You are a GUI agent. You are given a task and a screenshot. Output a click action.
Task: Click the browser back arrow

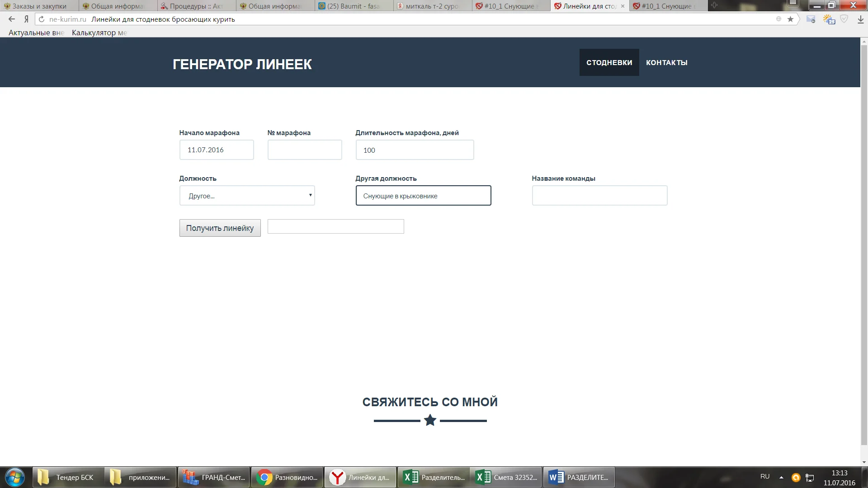[x=12, y=19]
